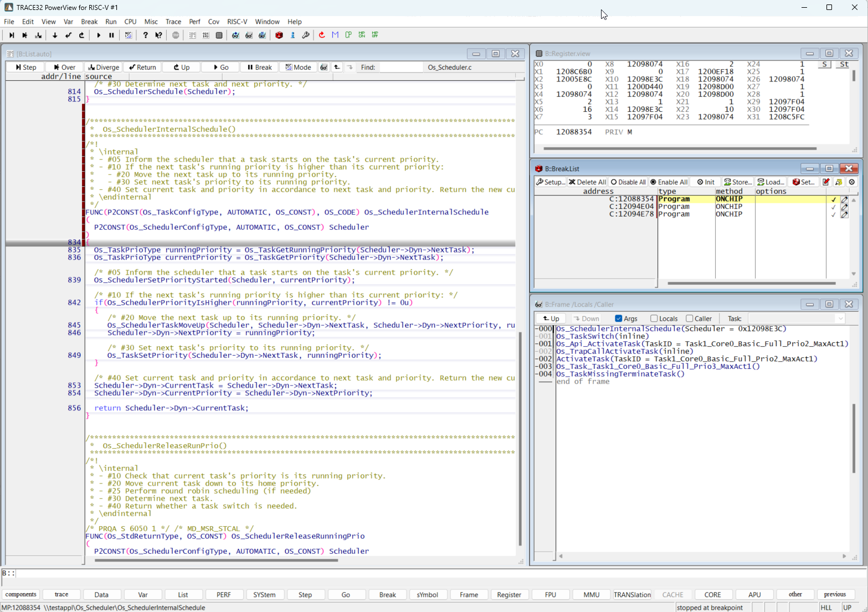Enable the Locals checkbox
Viewport: 868px width, 612px height.
[x=654, y=318]
